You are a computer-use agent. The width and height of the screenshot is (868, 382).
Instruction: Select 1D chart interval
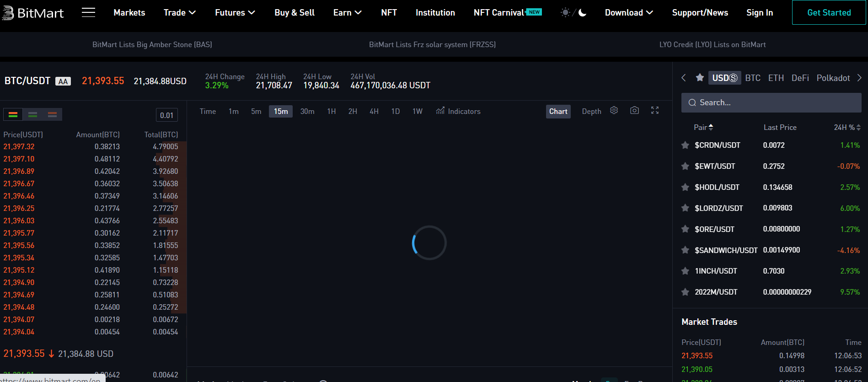click(x=396, y=111)
